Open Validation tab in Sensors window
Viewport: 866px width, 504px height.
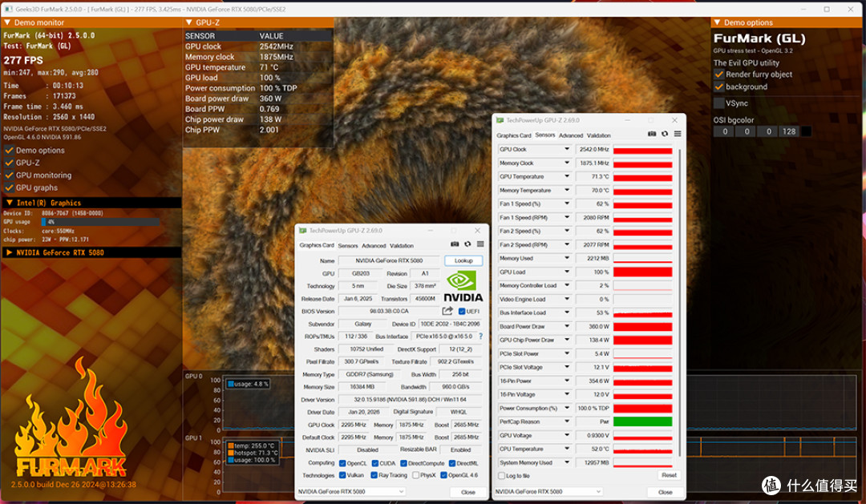(599, 135)
